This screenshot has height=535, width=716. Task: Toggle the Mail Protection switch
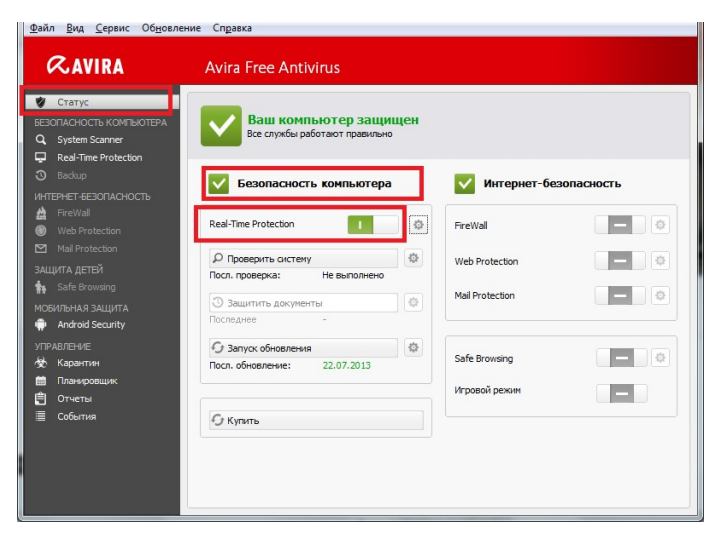(x=620, y=295)
